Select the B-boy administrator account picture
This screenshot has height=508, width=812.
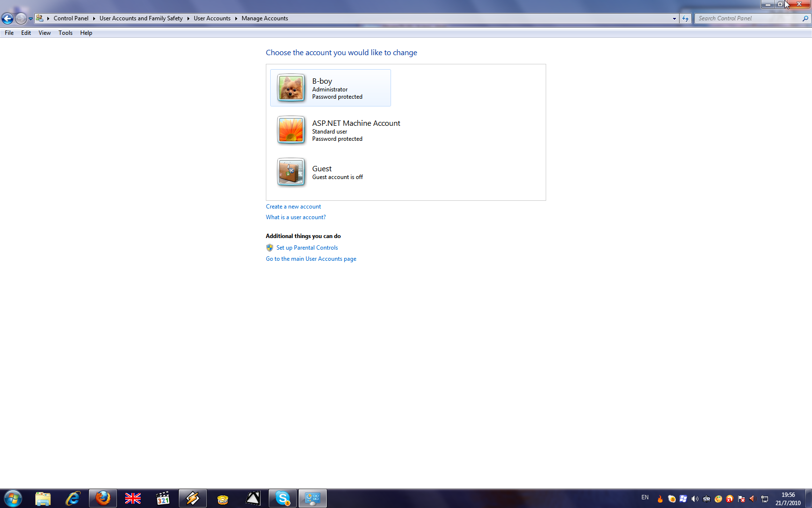pos(291,88)
